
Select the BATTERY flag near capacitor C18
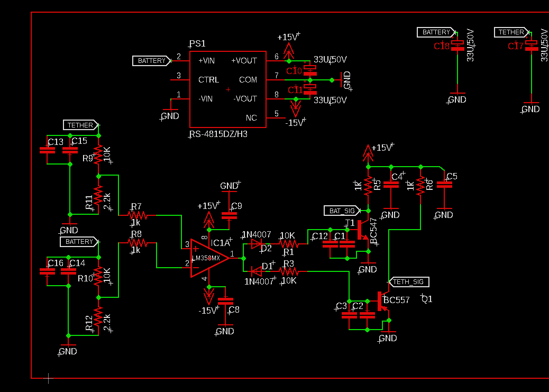coord(435,32)
